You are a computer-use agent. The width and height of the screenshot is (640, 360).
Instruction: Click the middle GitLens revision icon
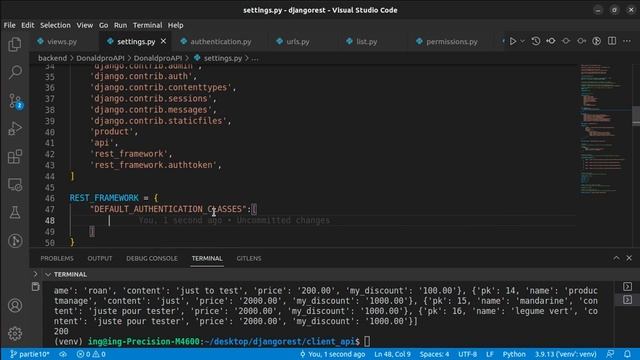[x=566, y=41]
